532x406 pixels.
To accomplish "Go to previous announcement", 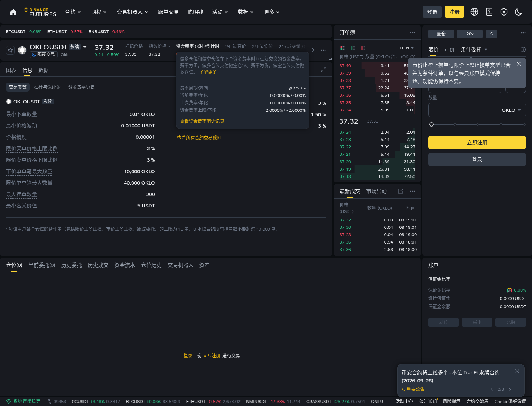I will [492, 389].
